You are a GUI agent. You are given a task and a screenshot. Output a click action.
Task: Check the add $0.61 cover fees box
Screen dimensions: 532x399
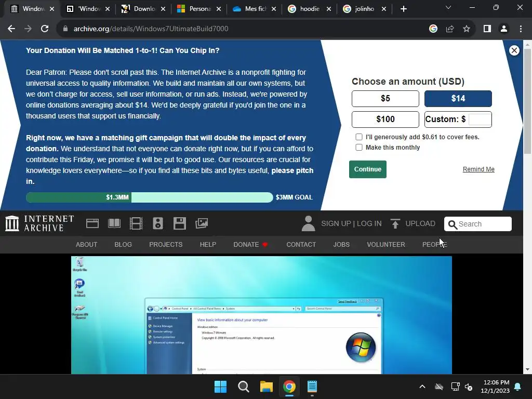coord(359,137)
